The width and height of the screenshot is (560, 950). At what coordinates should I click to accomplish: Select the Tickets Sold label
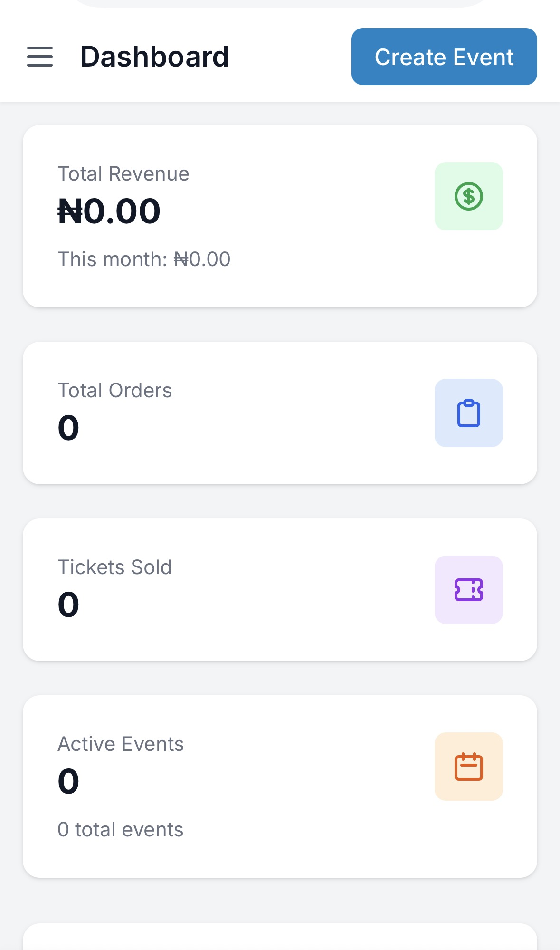(x=114, y=567)
